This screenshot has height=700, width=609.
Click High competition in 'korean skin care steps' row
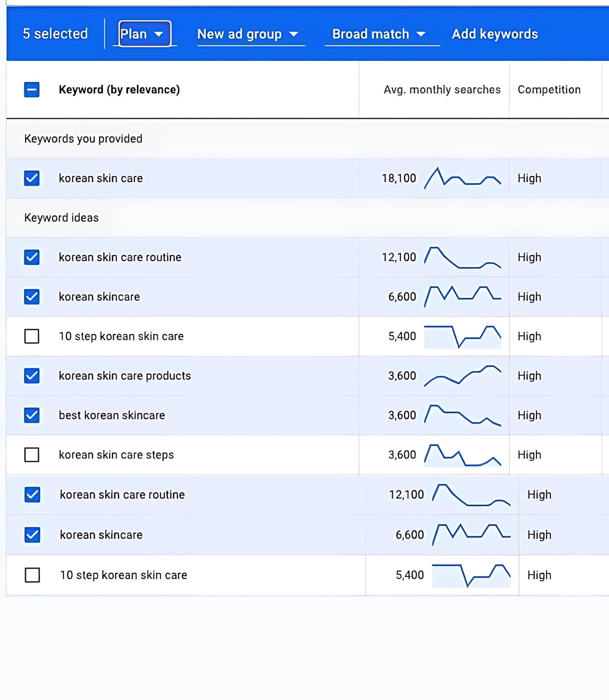[x=529, y=455]
